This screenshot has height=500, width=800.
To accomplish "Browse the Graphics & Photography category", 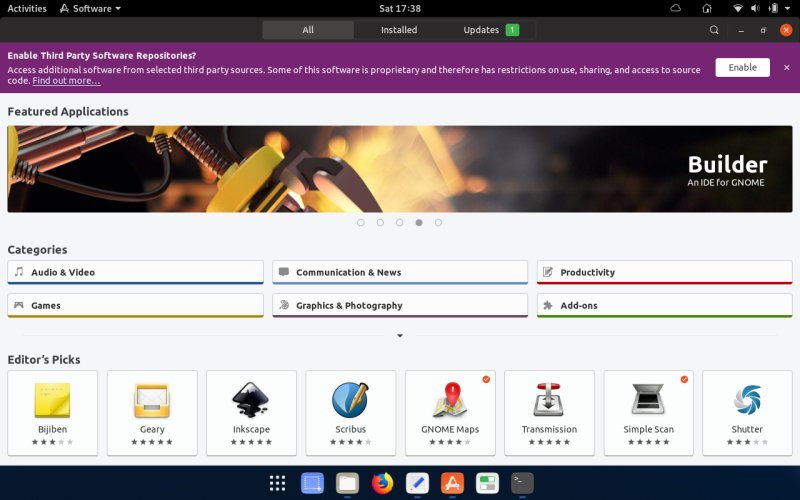I will [400, 306].
